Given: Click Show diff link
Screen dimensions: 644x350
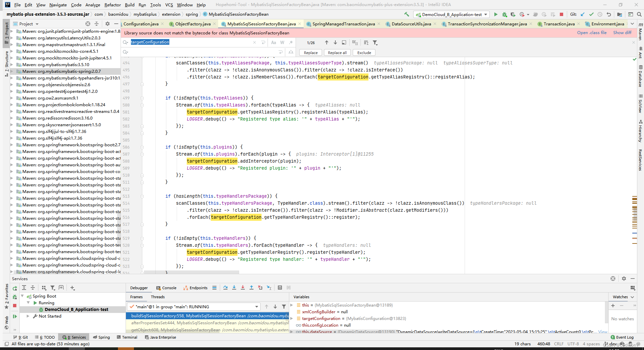Looking at the screenshot, I should tap(622, 32).
